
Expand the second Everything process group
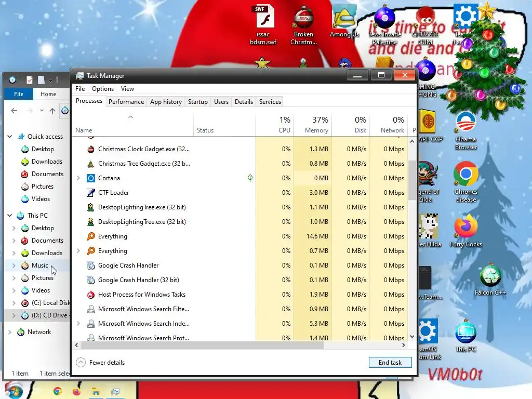[78, 251]
